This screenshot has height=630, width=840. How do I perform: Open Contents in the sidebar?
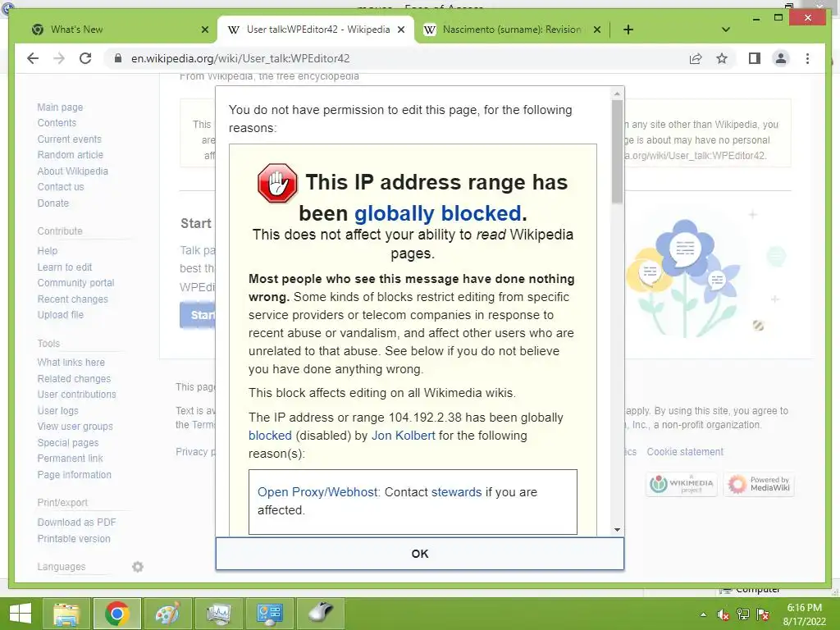[57, 123]
